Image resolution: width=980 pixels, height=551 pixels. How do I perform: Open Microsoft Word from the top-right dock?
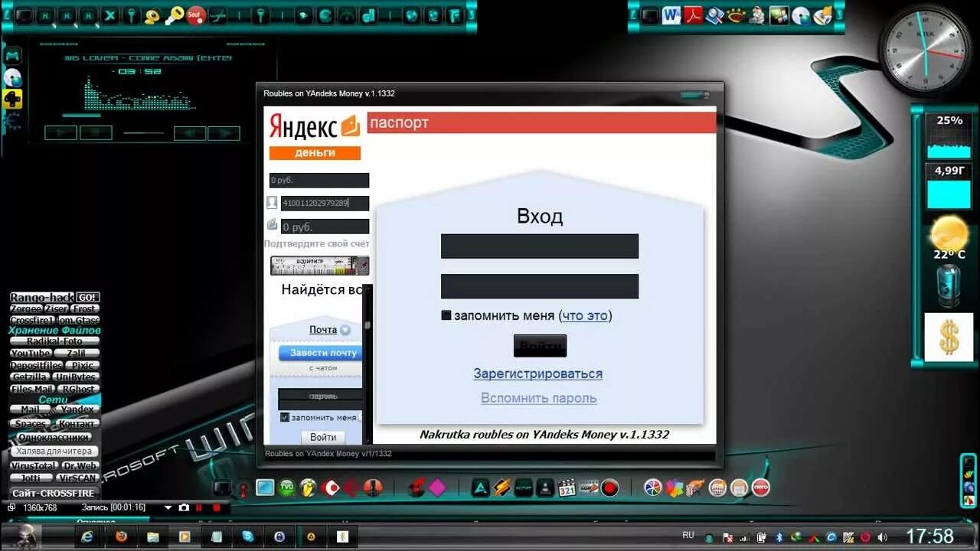pos(671,15)
